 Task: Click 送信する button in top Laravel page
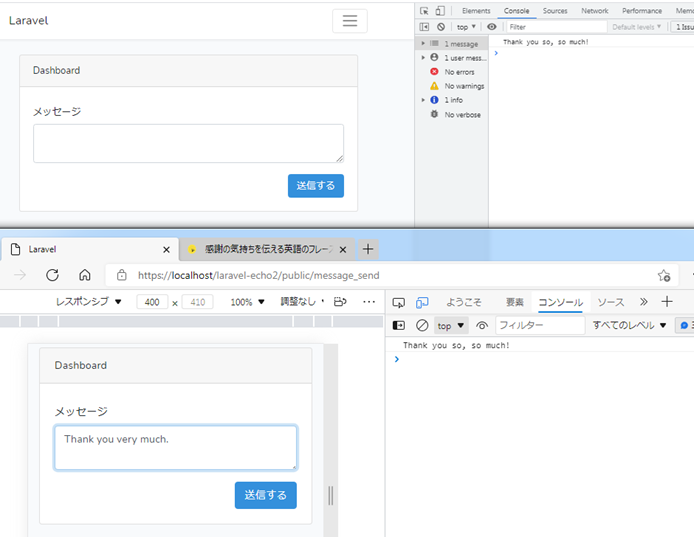coord(316,185)
